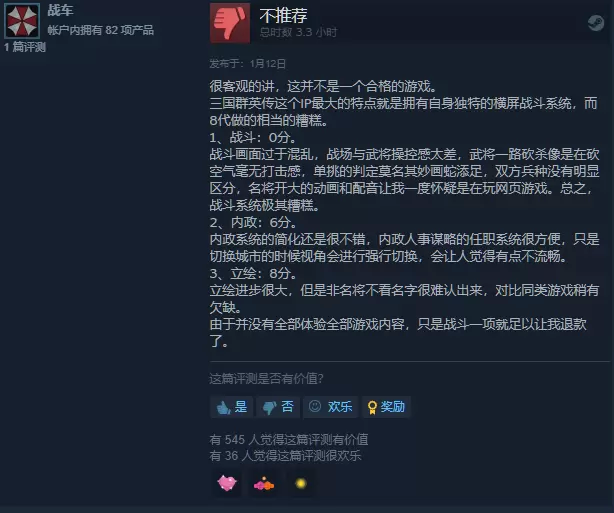Click the thumbs-down icon on 否
Viewport: 614px width, 513px height.
click(x=269, y=408)
